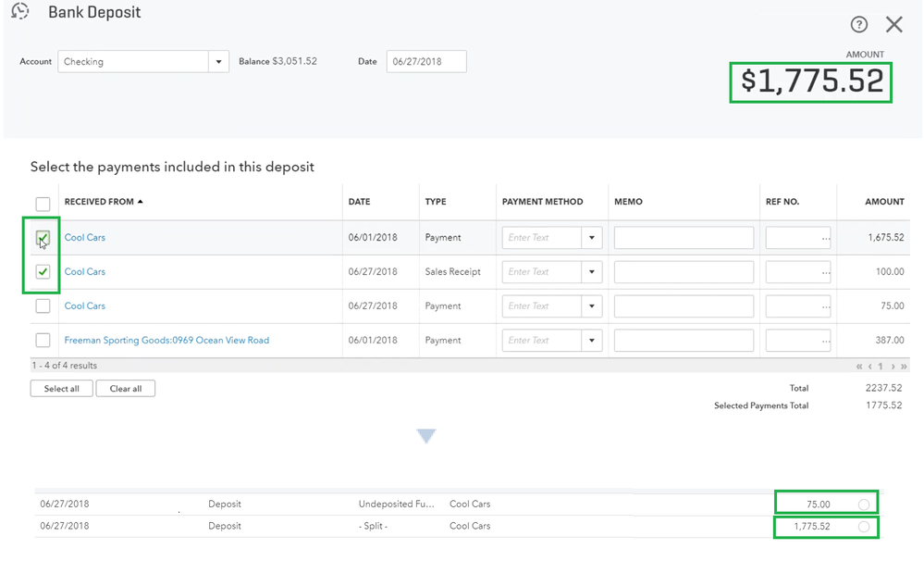Check the Freeman Sporting Goods payment checkbox

(x=43, y=341)
